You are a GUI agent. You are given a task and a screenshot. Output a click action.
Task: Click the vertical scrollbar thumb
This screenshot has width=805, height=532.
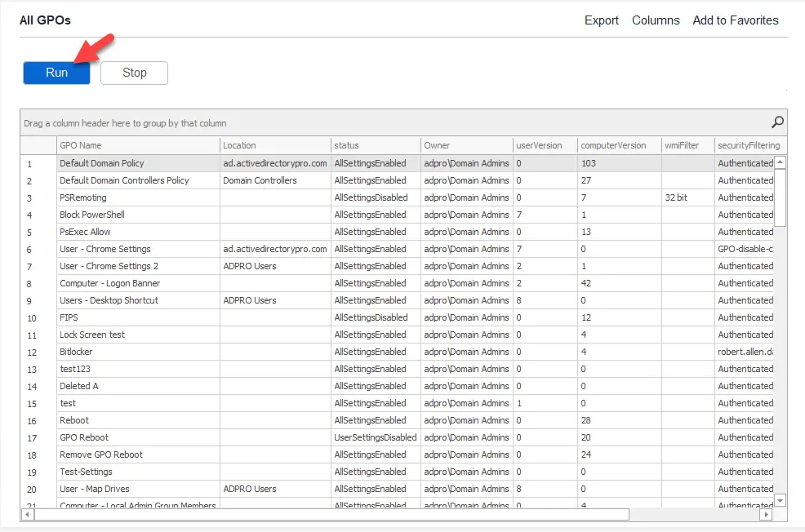[780, 197]
